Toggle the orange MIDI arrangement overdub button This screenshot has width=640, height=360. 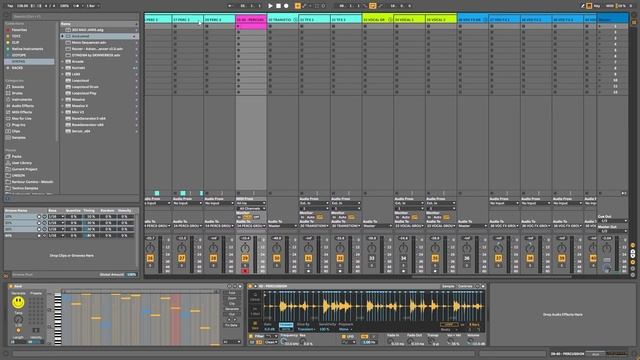(298, 6)
